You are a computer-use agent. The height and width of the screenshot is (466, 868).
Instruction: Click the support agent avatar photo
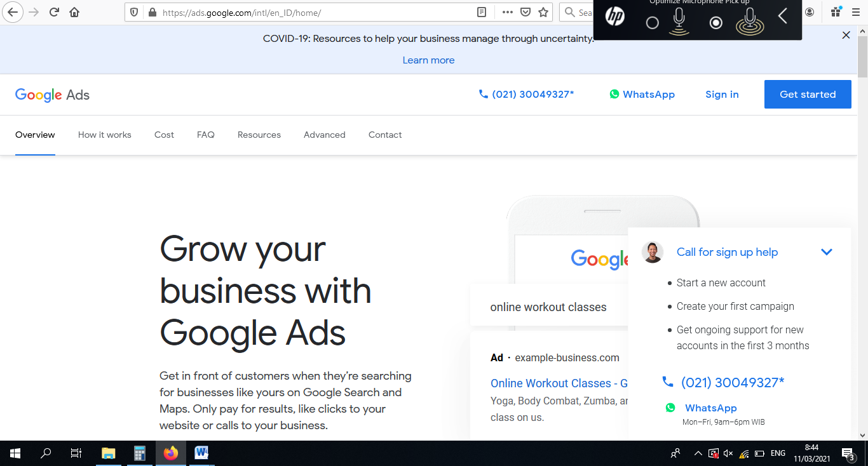click(653, 252)
